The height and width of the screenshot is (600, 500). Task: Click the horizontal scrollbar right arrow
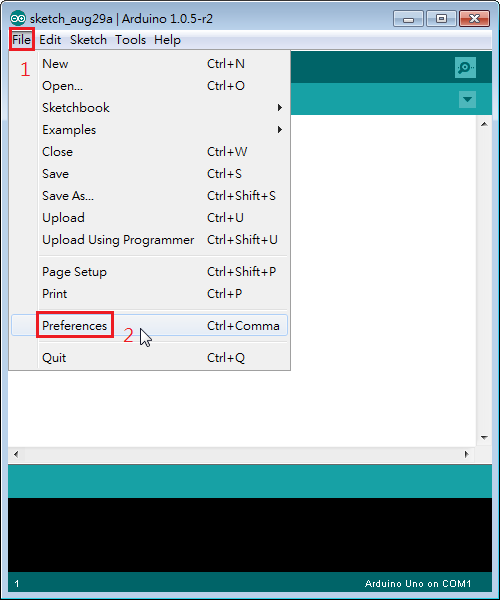466,454
